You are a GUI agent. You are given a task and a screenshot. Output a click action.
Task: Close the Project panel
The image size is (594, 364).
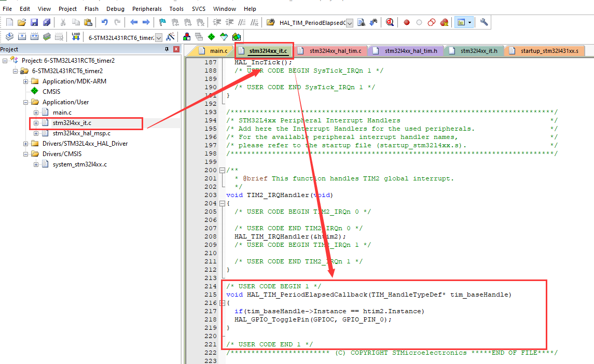(x=175, y=49)
